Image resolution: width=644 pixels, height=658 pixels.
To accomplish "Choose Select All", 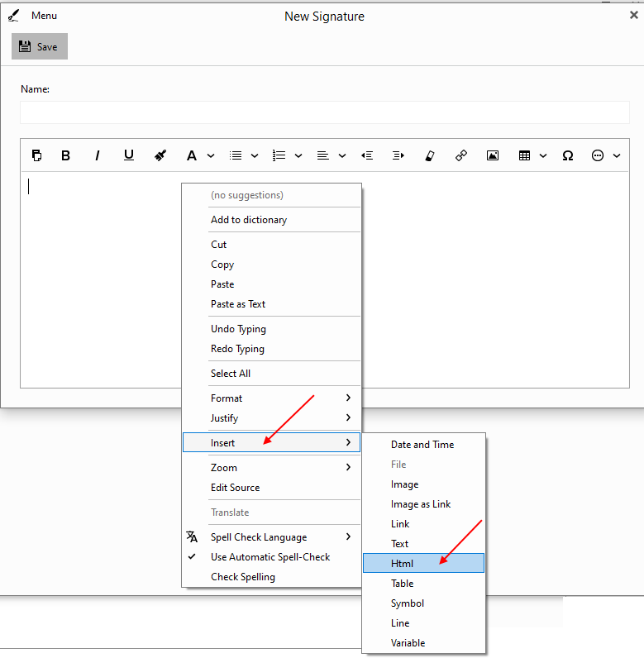I will pyautogui.click(x=271, y=373).
